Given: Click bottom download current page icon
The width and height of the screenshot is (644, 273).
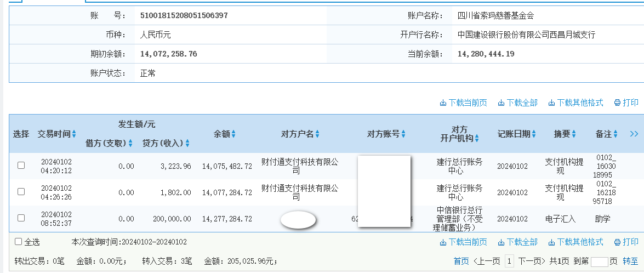Looking at the screenshot, I should tap(443, 242).
